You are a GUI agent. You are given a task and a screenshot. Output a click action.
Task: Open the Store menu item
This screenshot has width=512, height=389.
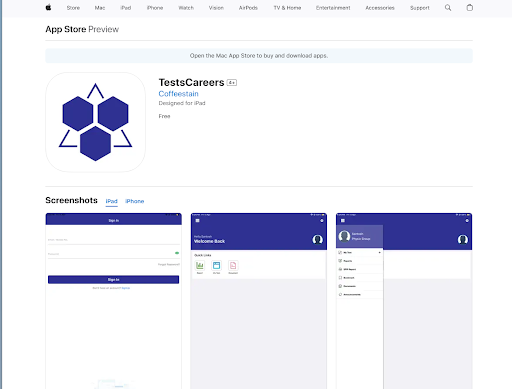coord(73,8)
